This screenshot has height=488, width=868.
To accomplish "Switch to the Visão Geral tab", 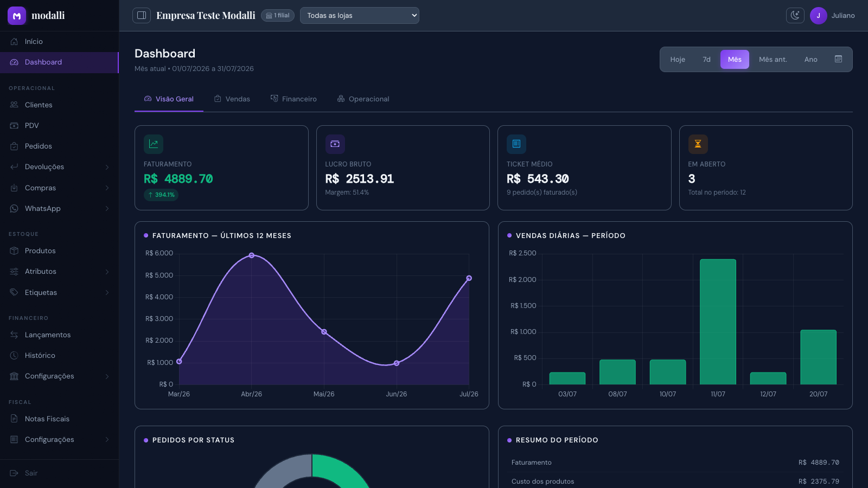I will pyautogui.click(x=169, y=99).
